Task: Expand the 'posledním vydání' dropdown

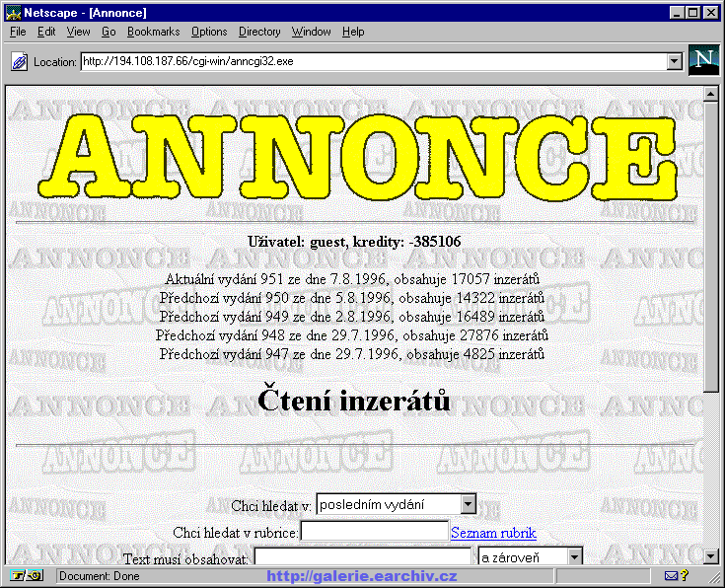Action: pos(468,504)
